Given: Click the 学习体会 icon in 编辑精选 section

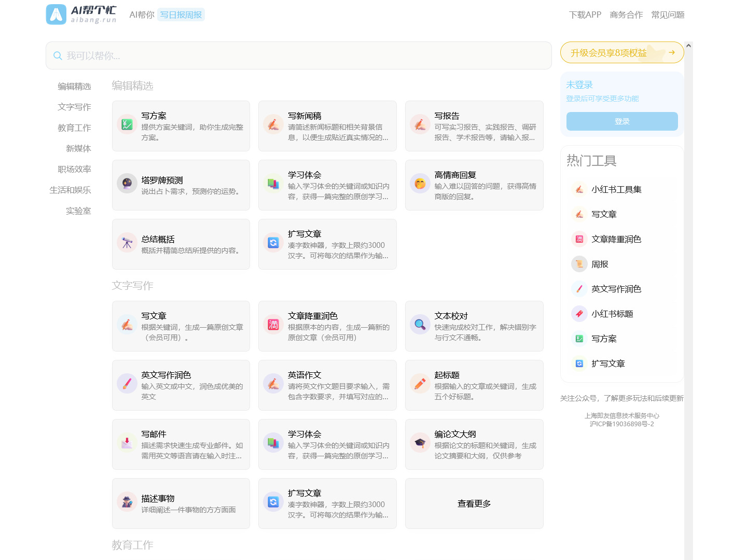Looking at the screenshot, I should coord(273,184).
